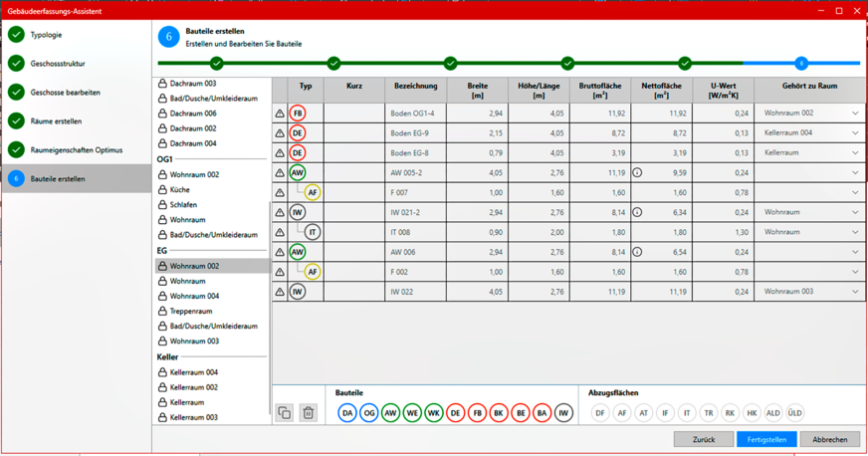
Task: Click the U-Wert column header
Action: tap(723, 91)
